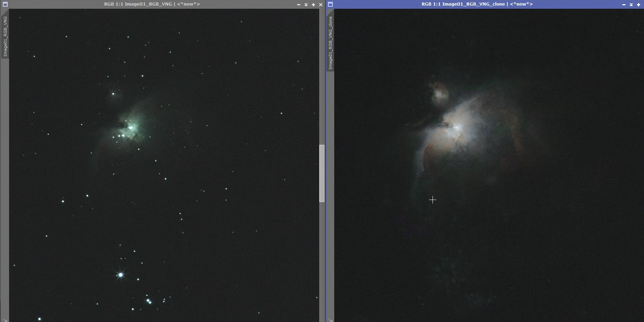The image size is (644, 322).
Task: Click the small round nebula above main nebula in clone
Action: (438, 93)
